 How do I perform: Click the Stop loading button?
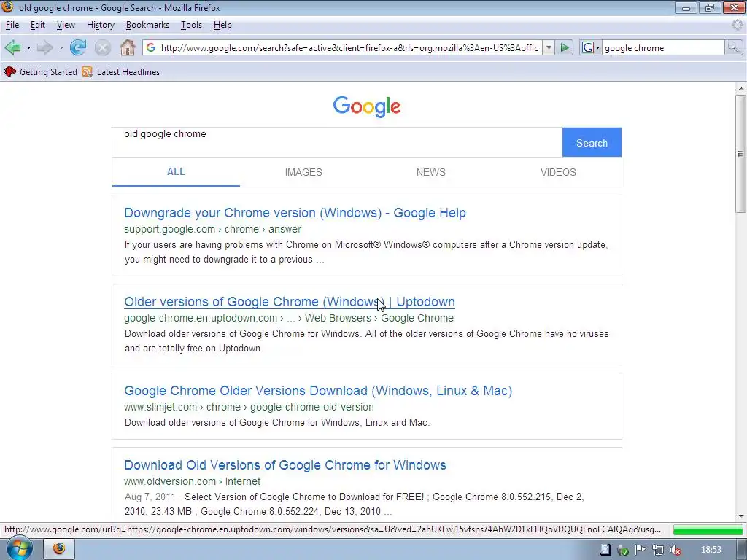pos(102,47)
